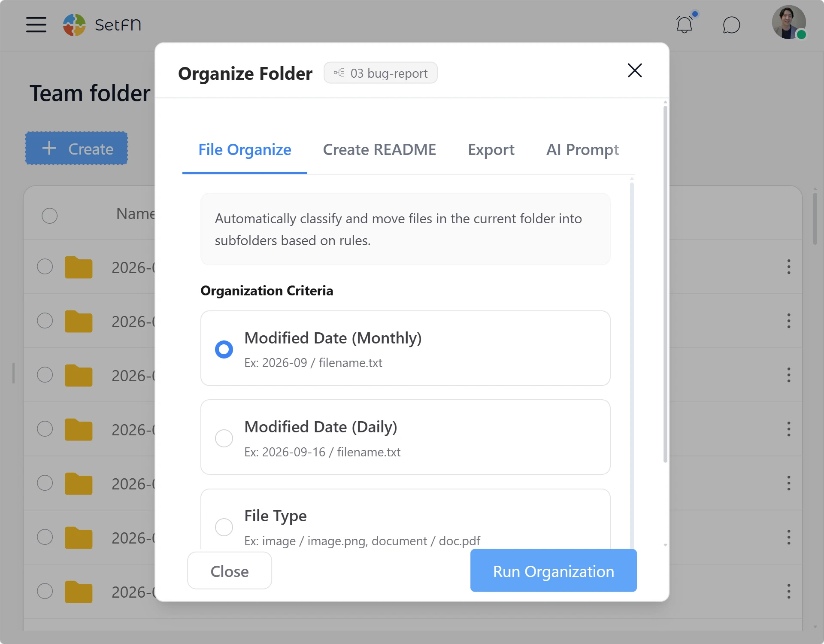
Task: Switch to the Export tab
Action: click(491, 150)
